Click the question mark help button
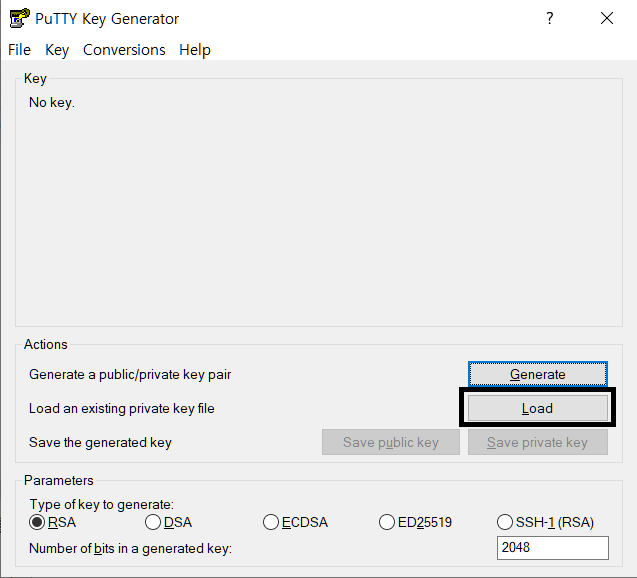The width and height of the screenshot is (637, 578). [x=550, y=18]
